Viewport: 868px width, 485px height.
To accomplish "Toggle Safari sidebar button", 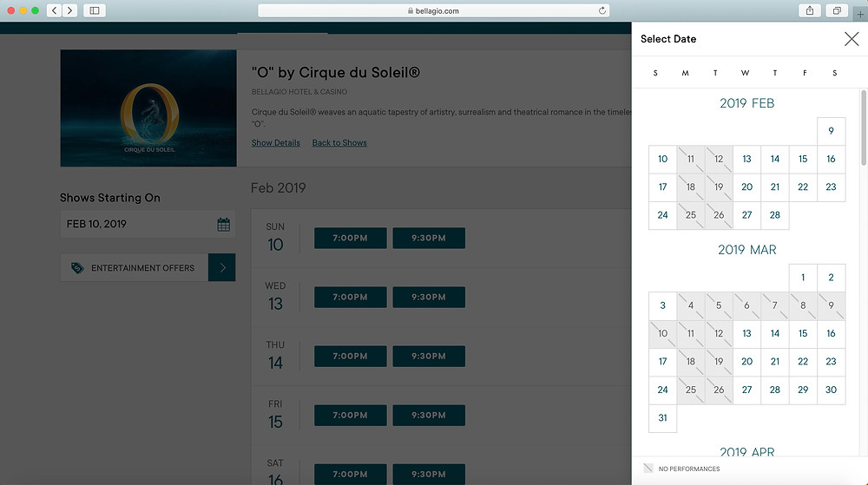I will (x=95, y=10).
